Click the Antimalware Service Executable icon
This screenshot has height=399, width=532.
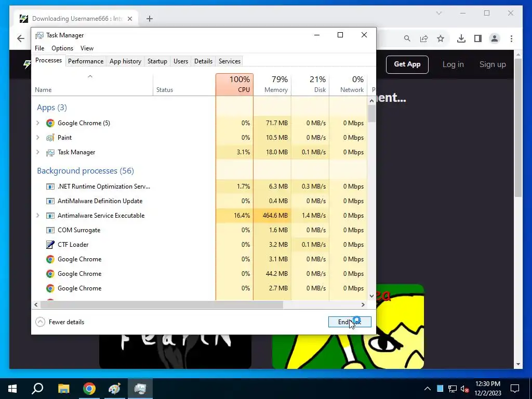[50, 216]
